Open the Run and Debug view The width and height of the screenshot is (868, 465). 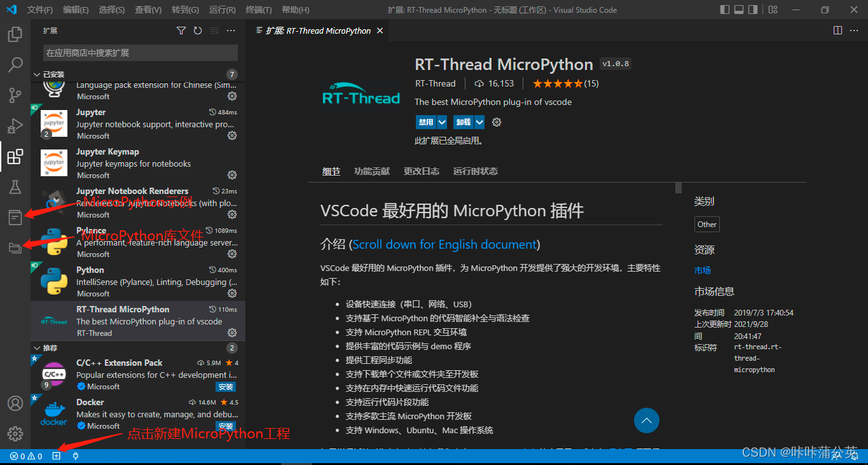[15, 126]
